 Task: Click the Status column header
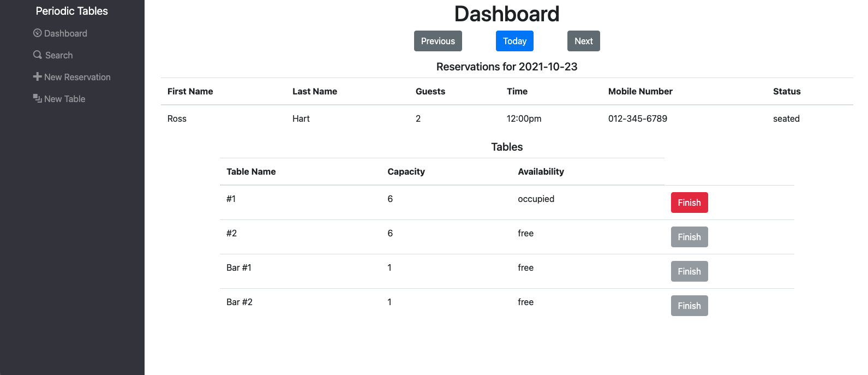787,91
